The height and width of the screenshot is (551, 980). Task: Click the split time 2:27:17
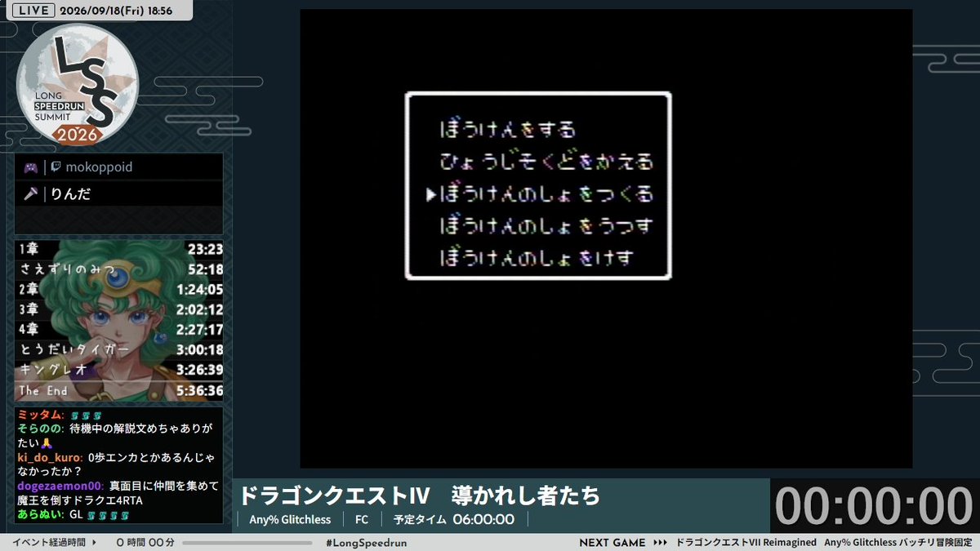tap(199, 330)
